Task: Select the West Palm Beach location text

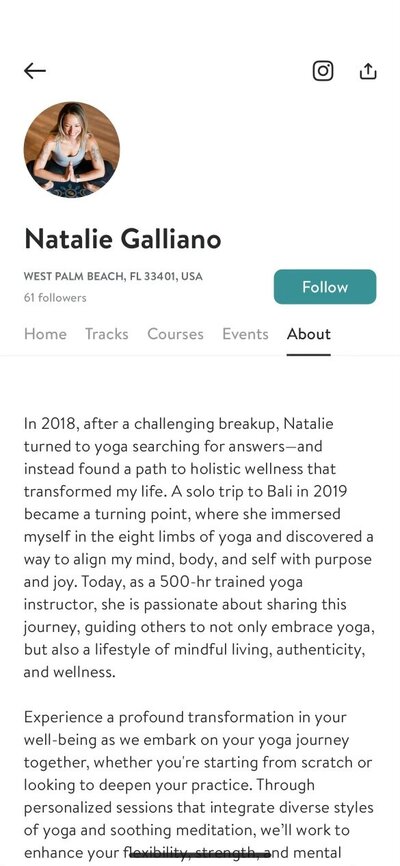Action: click(113, 276)
